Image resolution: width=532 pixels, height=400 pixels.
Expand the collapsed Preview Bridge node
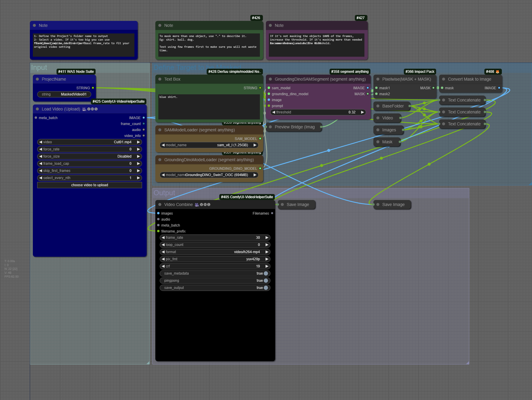270,127
